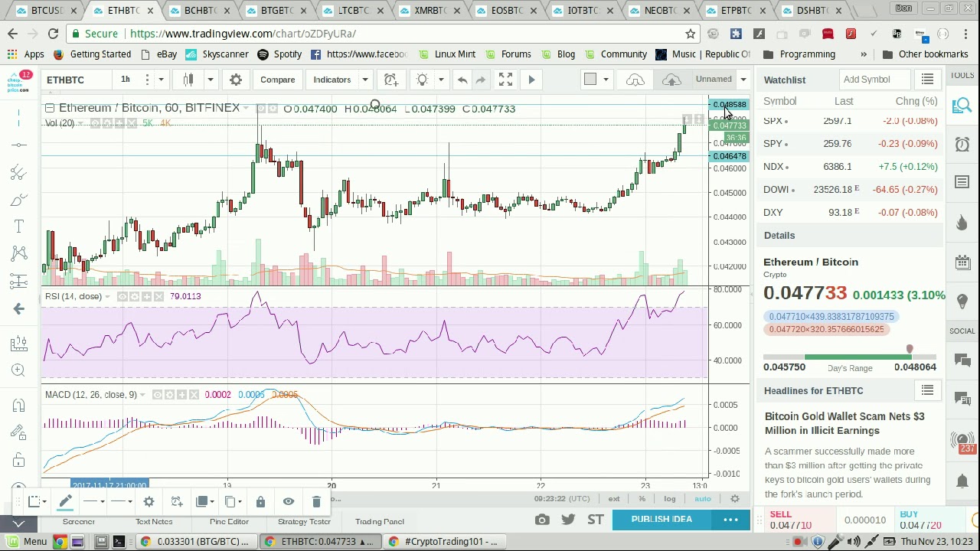
Task: Share chart on Twitter
Action: click(568, 520)
